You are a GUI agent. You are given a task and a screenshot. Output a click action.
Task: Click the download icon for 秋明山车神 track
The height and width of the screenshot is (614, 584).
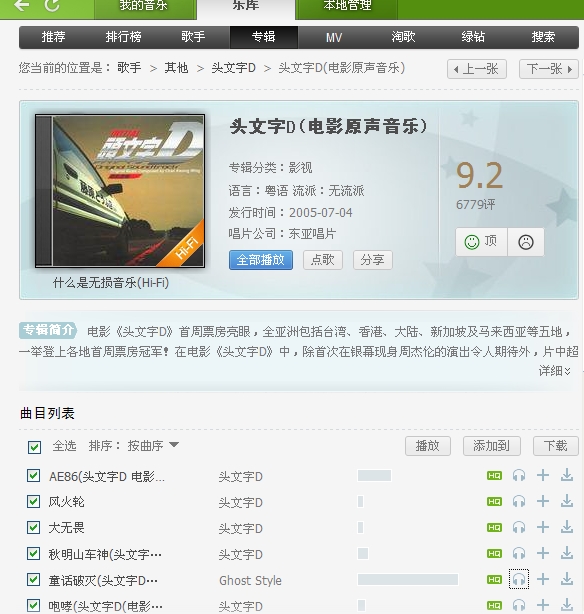[x=567, y=553]
